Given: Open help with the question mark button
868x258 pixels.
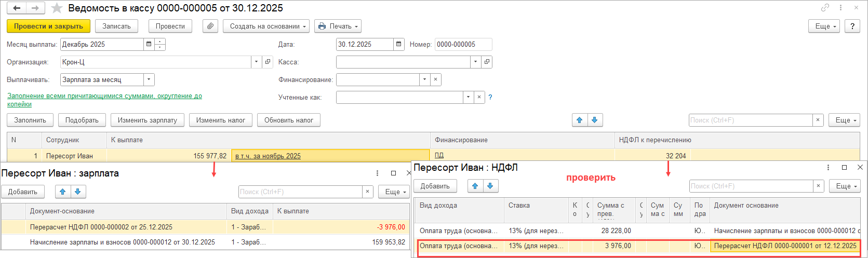Looking at the screenshot, I should (852, 26).
